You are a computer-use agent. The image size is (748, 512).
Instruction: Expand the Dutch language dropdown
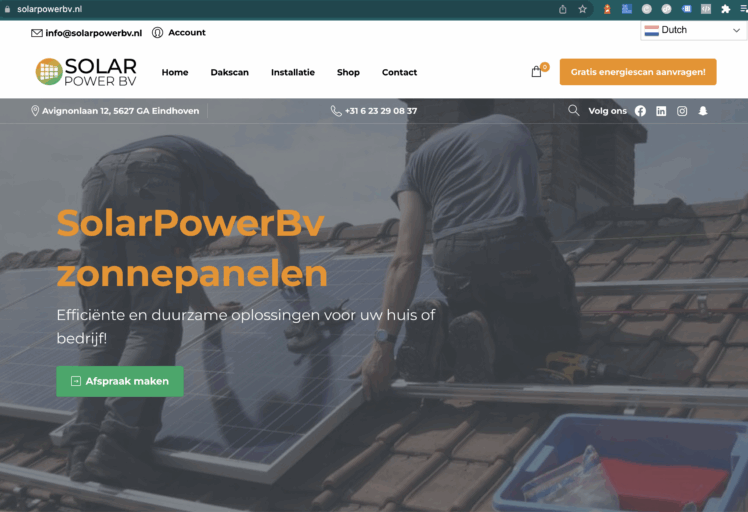[692, 30]
